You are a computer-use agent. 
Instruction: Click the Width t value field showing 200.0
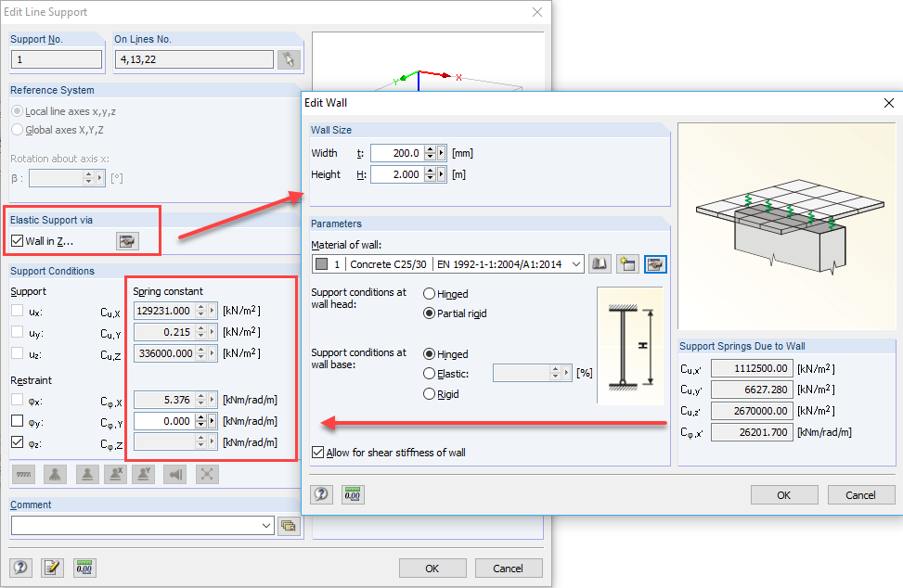tap(397, 153)
